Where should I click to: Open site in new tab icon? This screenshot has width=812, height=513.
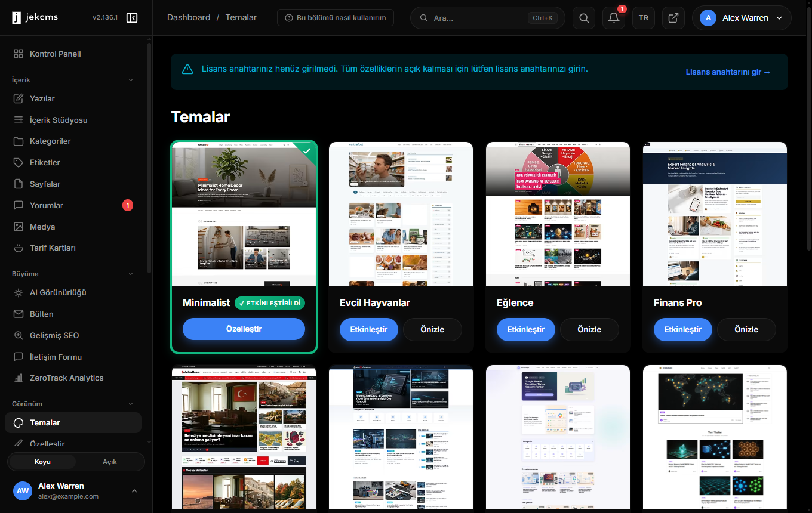pyautogui.click(x=673, y=18)
